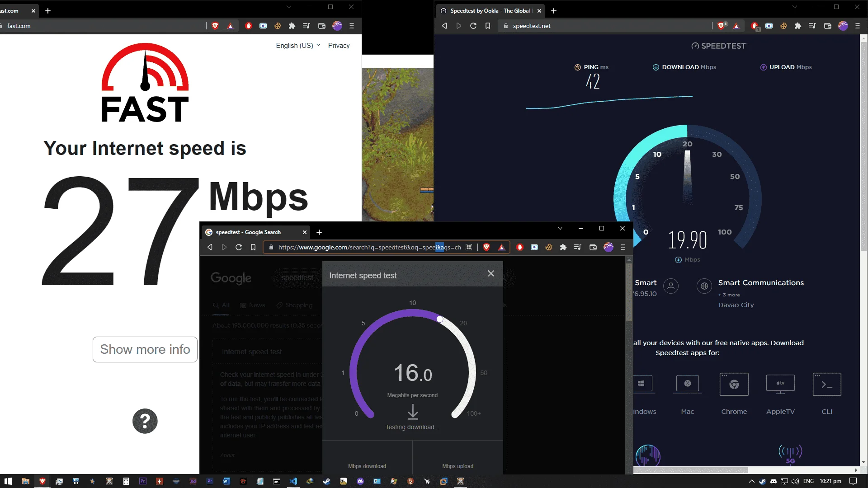The height and width of the screenshot is (488, 868).
Task: Close the Internet speed test dialog
Action: (491, 273)
